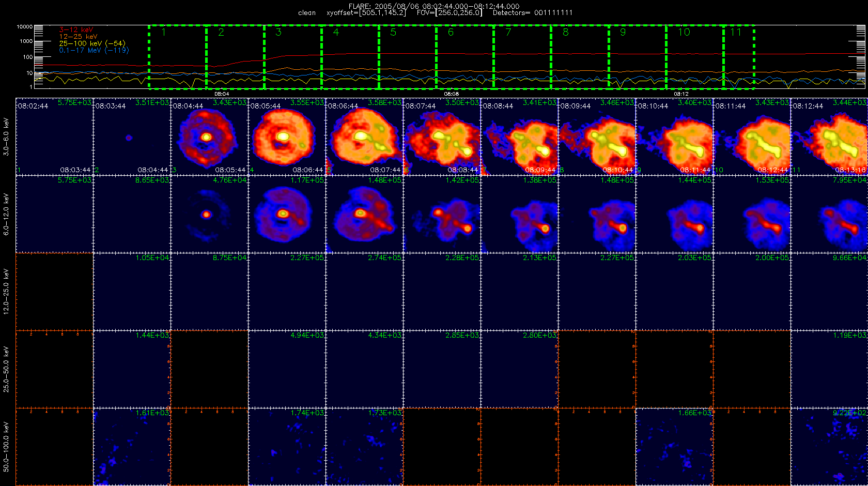Open 50.0-100.0 keV noisy image labeled 1.66E+03
The width and height of the screenshot is (868, 486).
coord(674,447)
